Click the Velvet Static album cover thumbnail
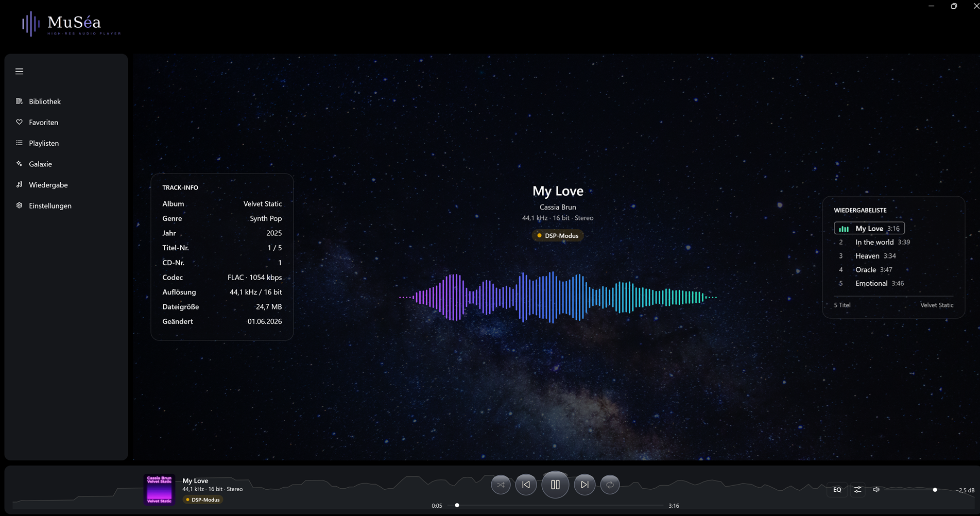The height and width of the screenshot is (516, 980). tap(159, 489)
